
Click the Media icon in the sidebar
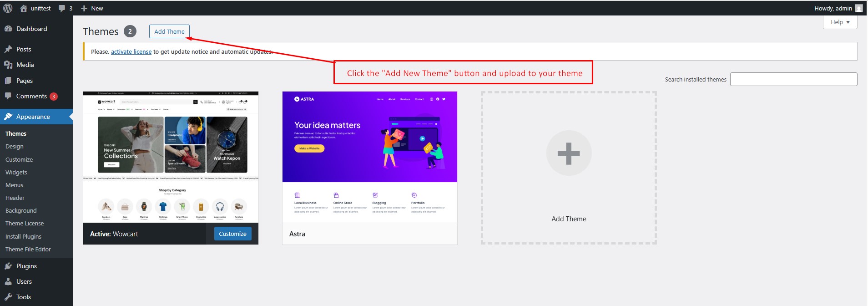(x=8, y=65)
